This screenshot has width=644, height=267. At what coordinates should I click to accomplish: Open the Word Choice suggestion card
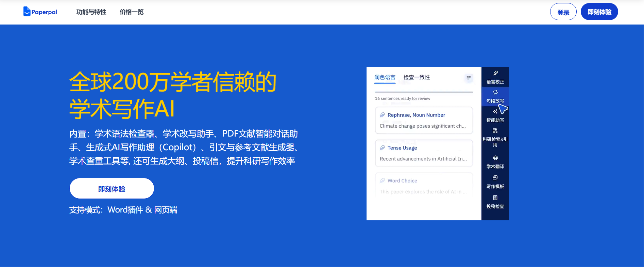click(424, 186)
